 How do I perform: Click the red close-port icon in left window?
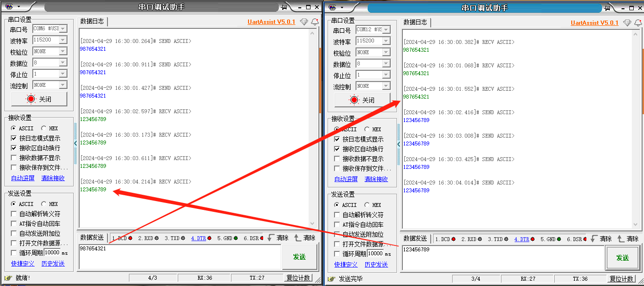32,99
